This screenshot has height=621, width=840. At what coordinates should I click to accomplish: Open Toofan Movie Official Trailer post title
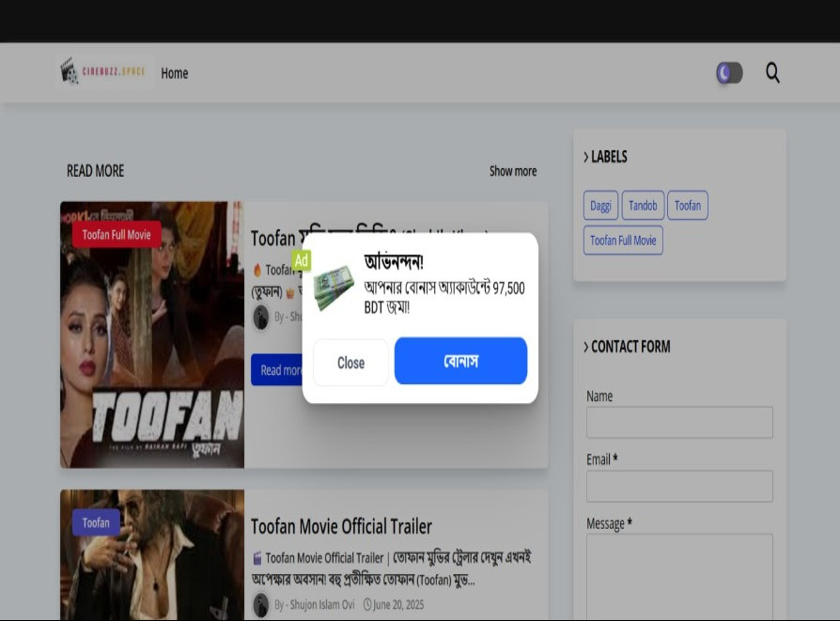click(x=341, y=526)
